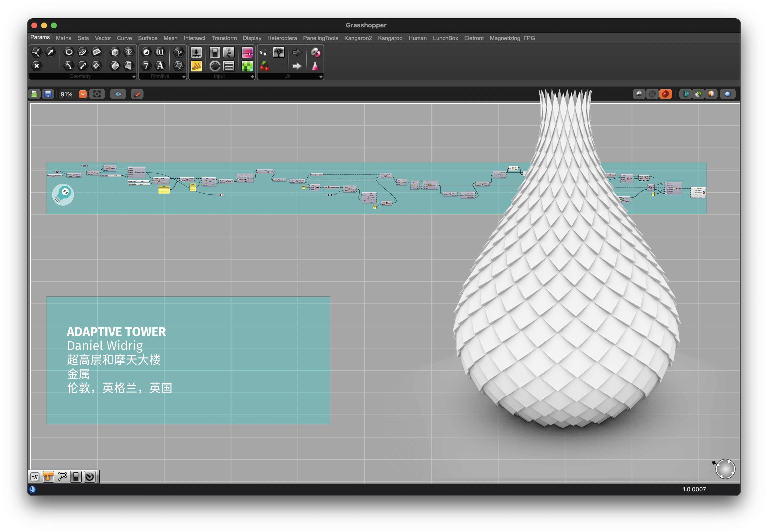This screenshot has height=532, width=768.
Task: Open the zoom percentage dropdown arrow
Action: 83,94
